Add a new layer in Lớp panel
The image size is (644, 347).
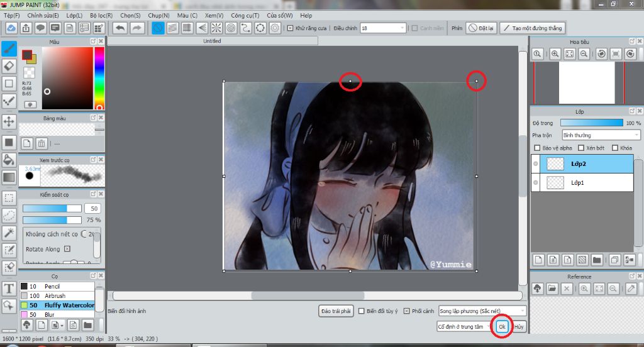click(x=538, y=260)
